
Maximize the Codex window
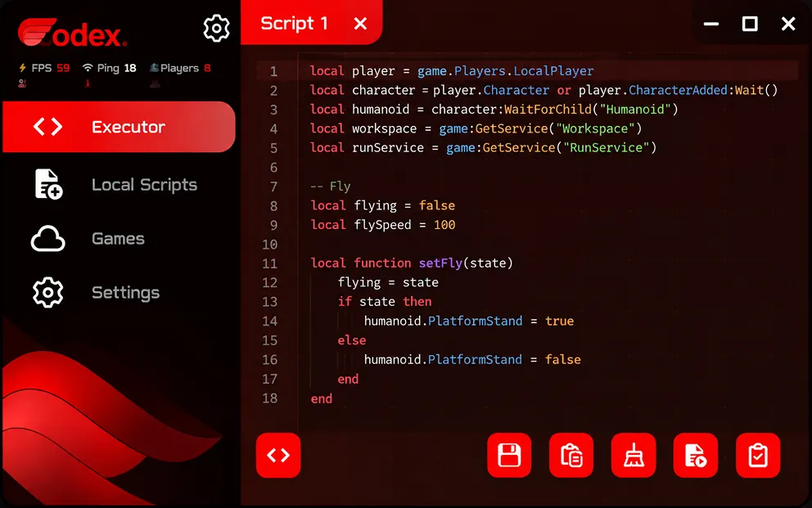coord(750,24)
